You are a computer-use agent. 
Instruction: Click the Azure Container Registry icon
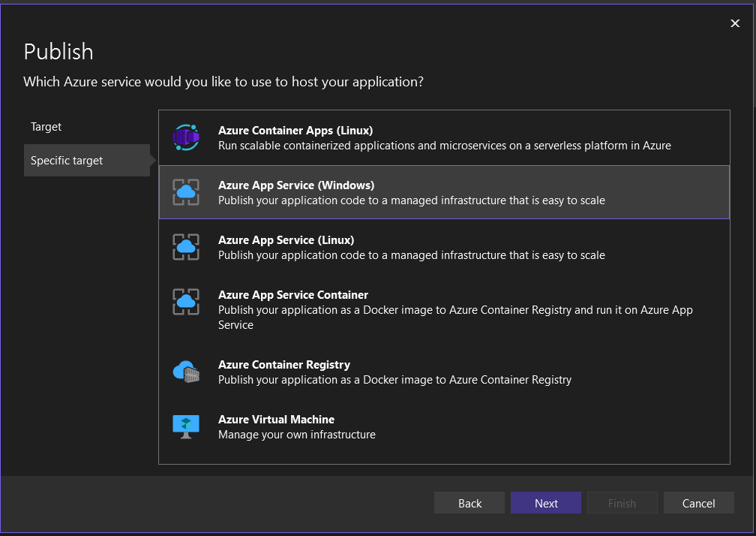point(186,372)
